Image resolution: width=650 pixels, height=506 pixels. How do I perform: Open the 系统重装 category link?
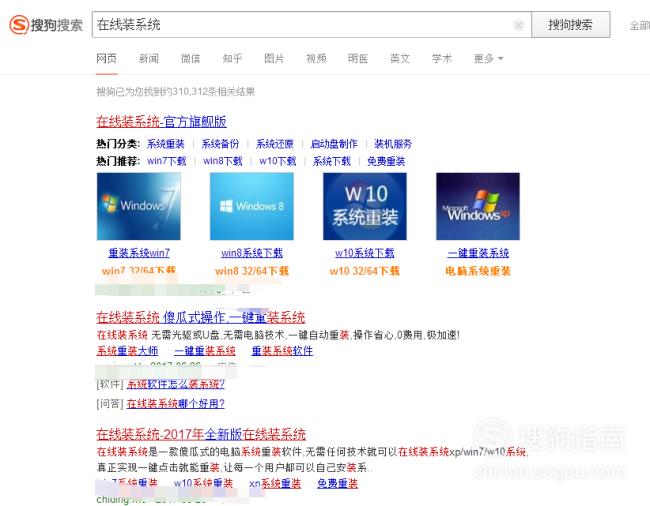pos(165,144)
